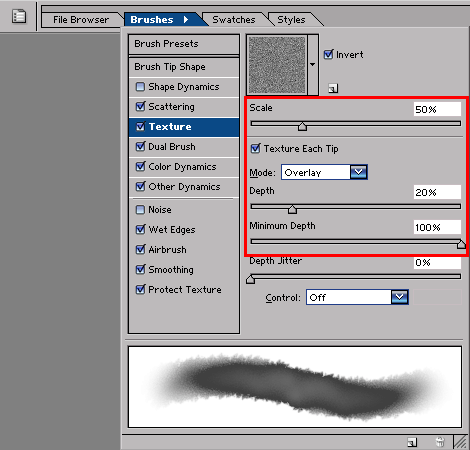Click the Scale percentage input field

[x=437, y=109]
